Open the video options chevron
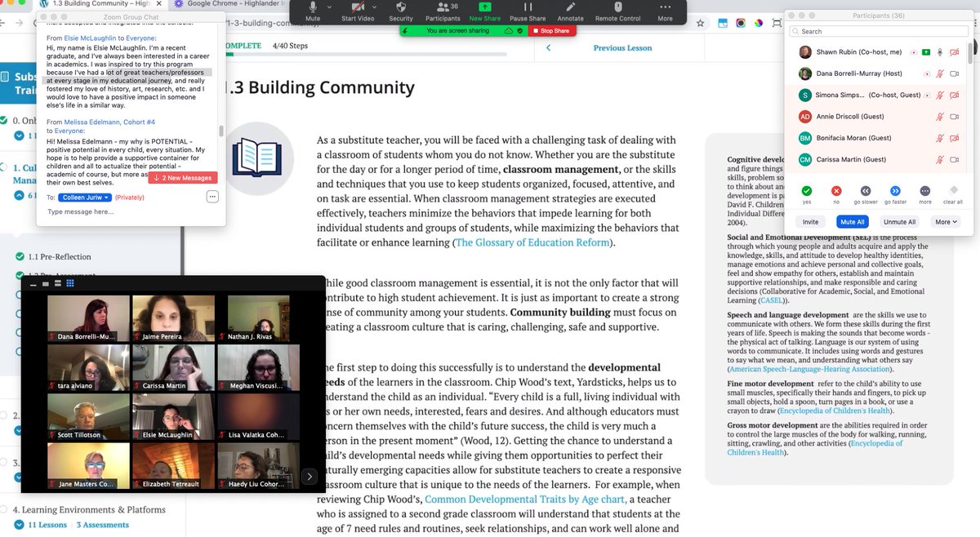980x537 pixels. 374,8
